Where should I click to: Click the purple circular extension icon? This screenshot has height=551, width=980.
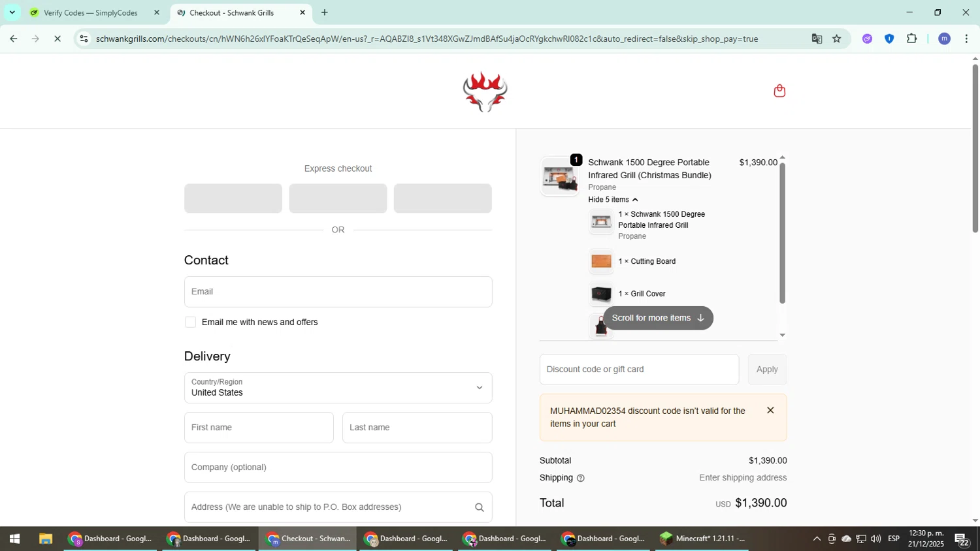867,39
